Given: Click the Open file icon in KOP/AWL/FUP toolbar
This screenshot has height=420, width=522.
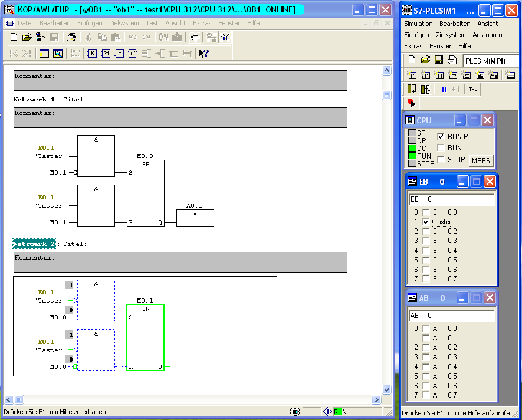Looking at the screenshot, I should click(x=27, y=37).
